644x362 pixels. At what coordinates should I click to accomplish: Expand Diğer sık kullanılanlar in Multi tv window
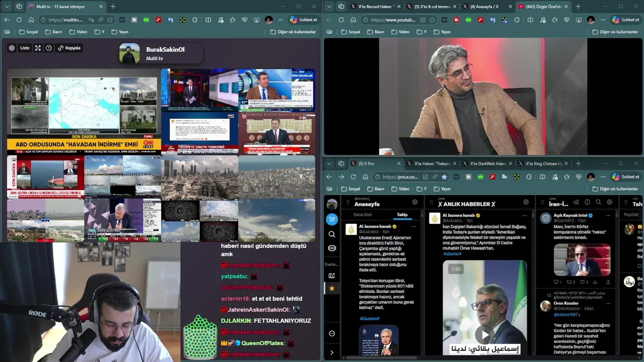point(293,32)
